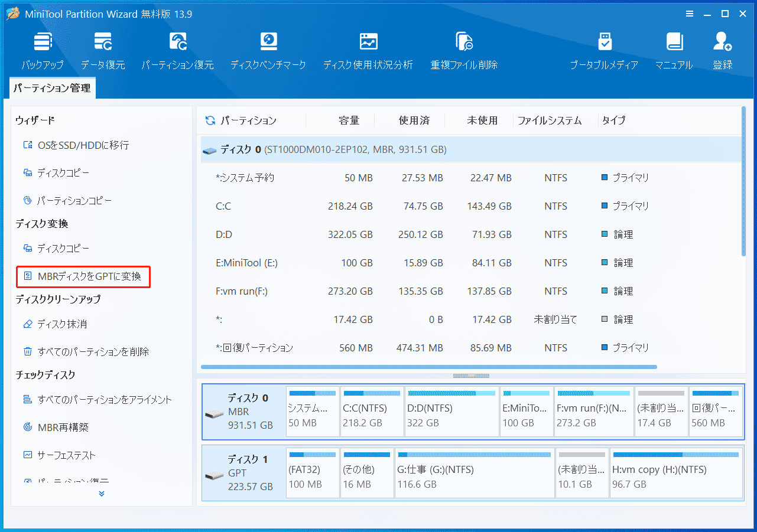This screenshot has width=757, height=532.
Task: Select 回復パー 560 MB block
Action: [x=716, y=412]
